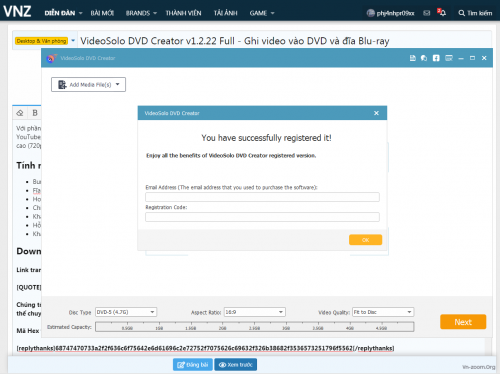The image size is (500, 374).
Task: Expand the Add Media File(s) arrow
Action: [x=118, y=84]
